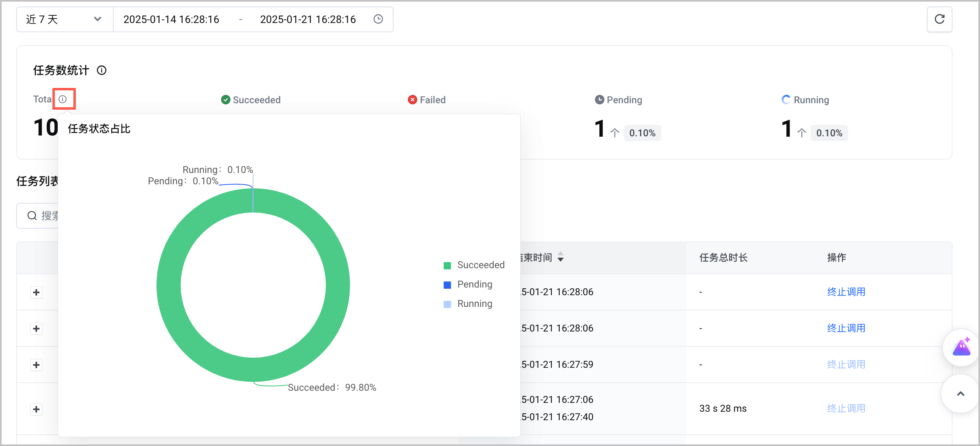Expand row with duration 33 s 28 ms
Screen dimensions: 980x446
tap(36, 409)
